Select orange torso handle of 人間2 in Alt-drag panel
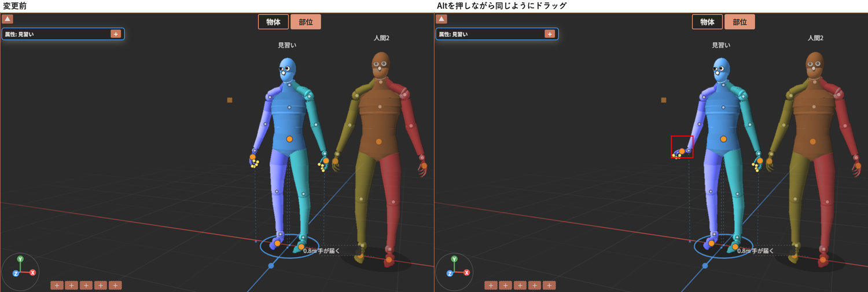This screenshot has width=868, height=292. click(x=812, y=141)
